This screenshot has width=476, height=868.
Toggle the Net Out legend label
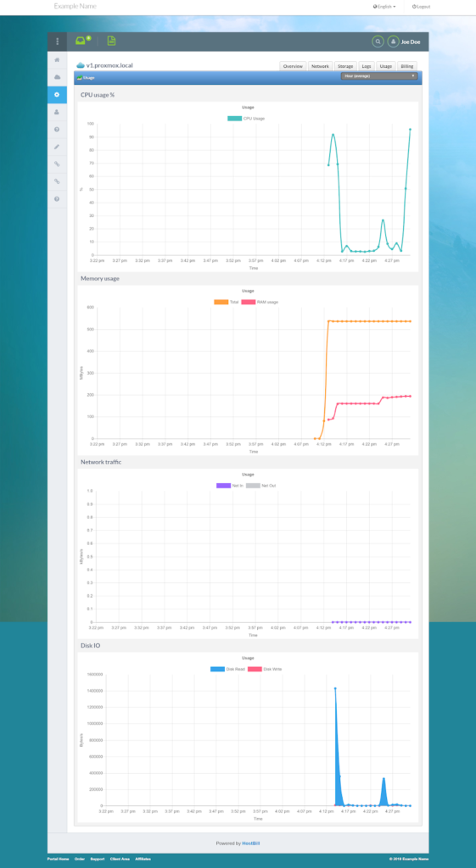269,486
